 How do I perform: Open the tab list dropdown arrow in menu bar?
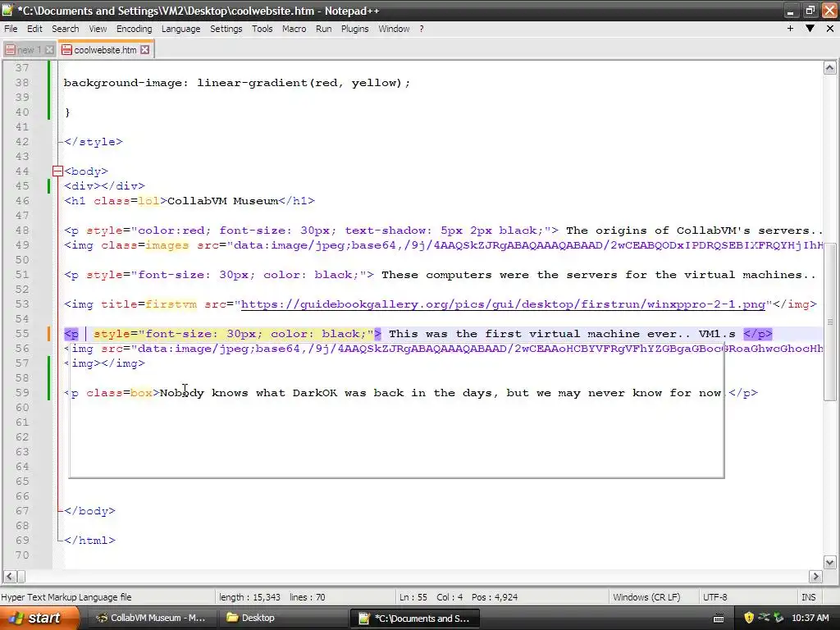[810, 29]
